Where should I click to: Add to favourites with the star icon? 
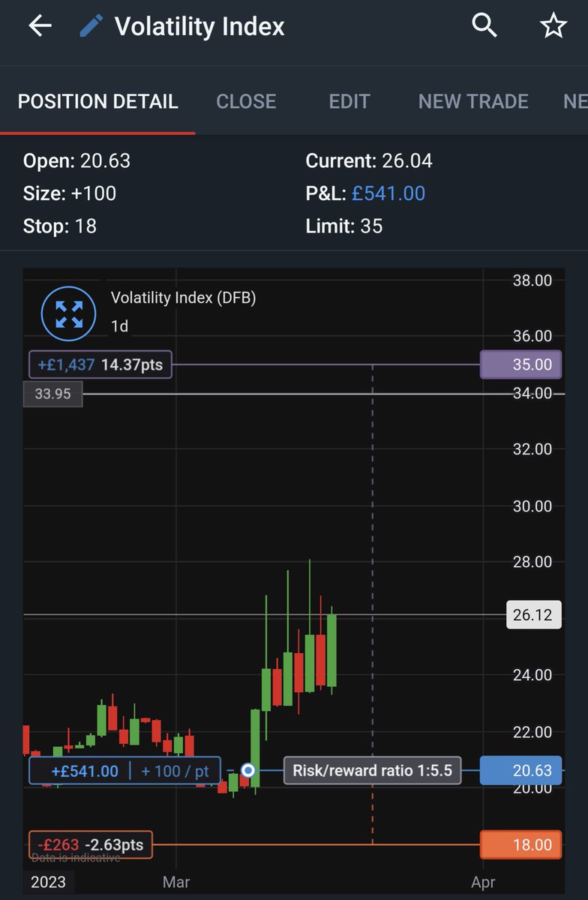[553, 26]
